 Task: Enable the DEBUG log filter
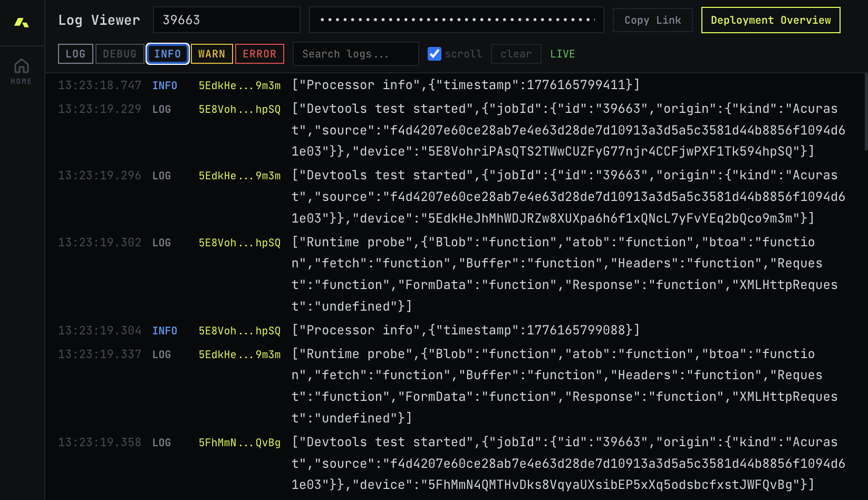[x=119, y=53]
